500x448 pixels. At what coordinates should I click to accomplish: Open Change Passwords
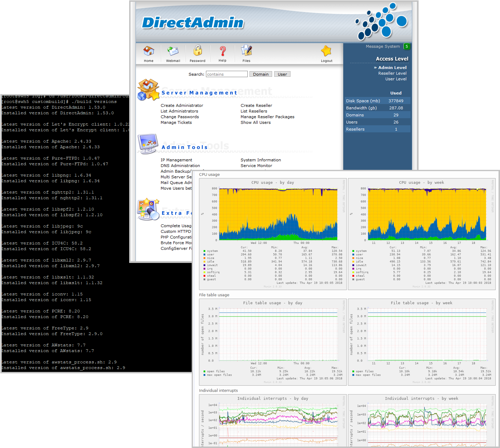[x=180, y=117]
